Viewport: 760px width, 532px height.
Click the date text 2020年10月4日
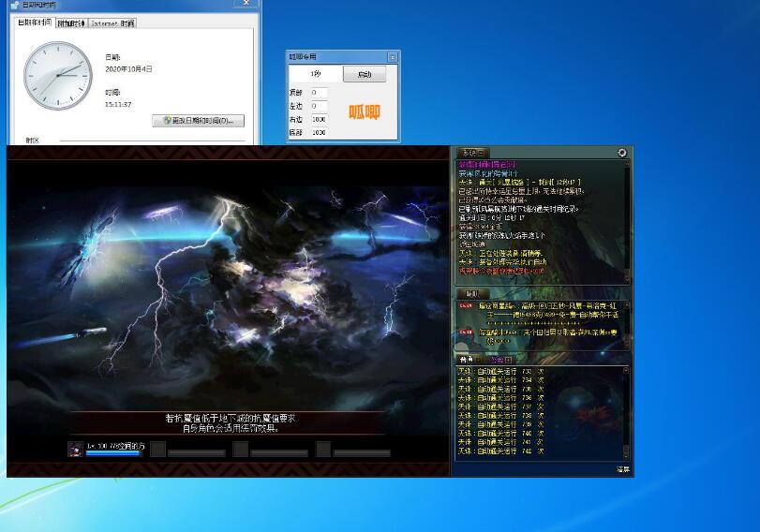point(129,69)
